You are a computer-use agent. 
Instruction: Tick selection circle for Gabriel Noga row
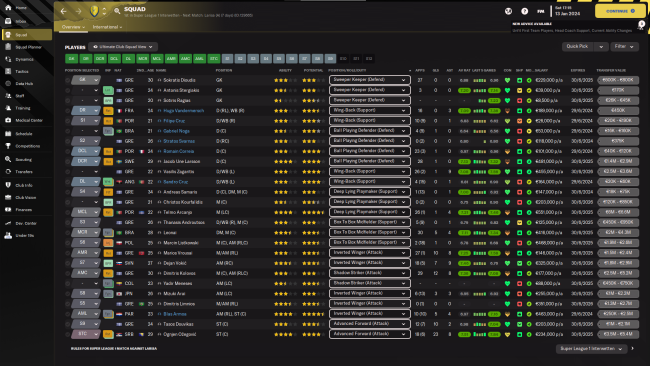[x=68, y=131]
